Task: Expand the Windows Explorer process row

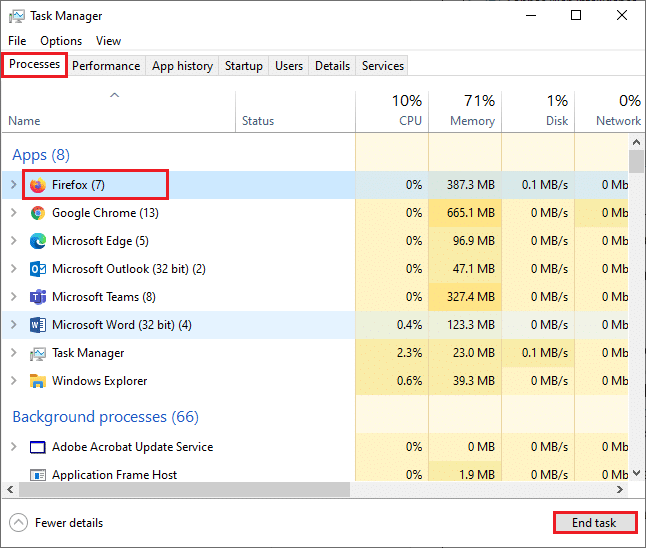Action: point(14,381)
